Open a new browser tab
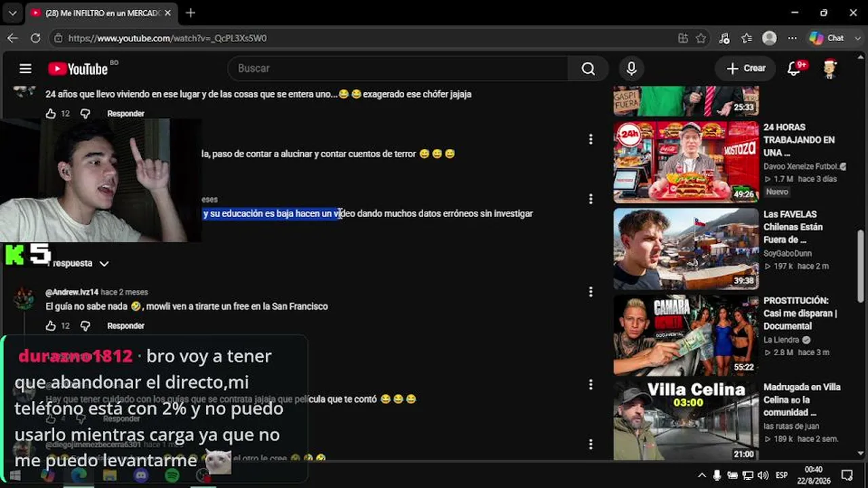The height and width of the screenshot is (488, 868). tap(191, 13)
